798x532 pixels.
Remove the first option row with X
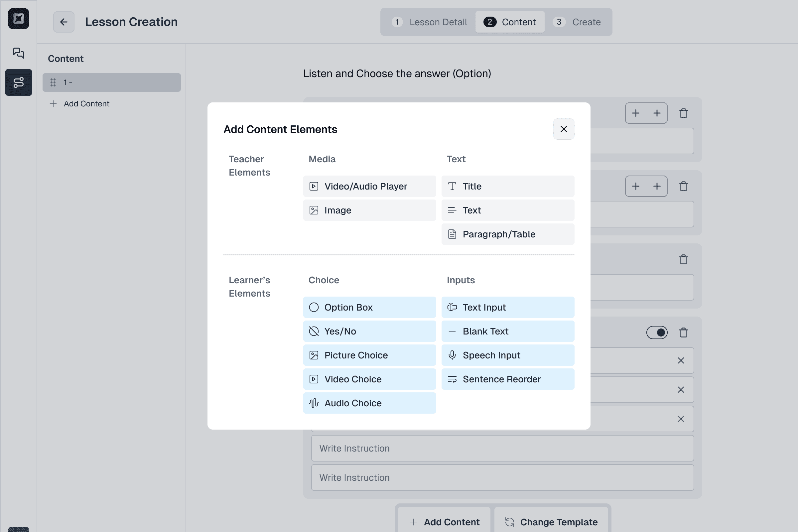tap(681, 360)
